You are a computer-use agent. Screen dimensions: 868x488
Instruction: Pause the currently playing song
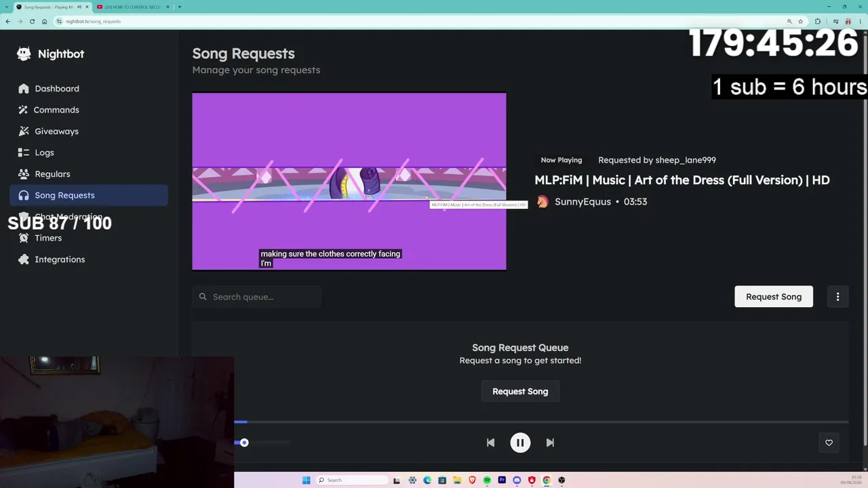click(520, 443)
